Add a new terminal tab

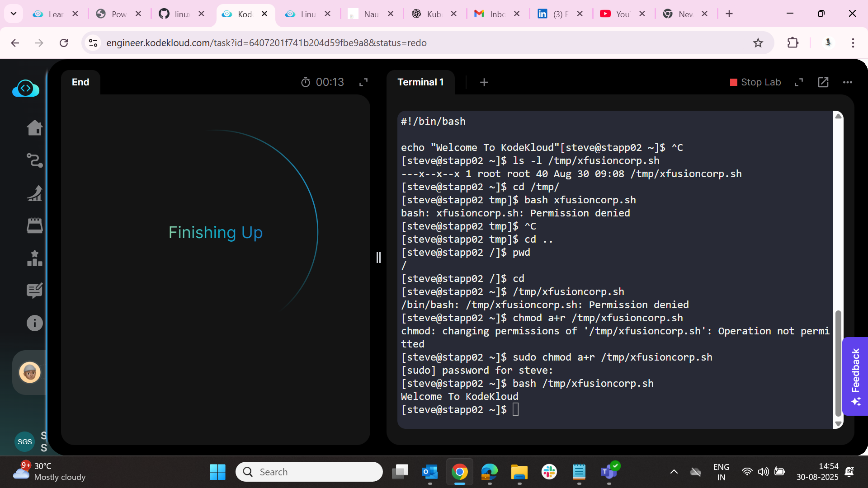484,82
